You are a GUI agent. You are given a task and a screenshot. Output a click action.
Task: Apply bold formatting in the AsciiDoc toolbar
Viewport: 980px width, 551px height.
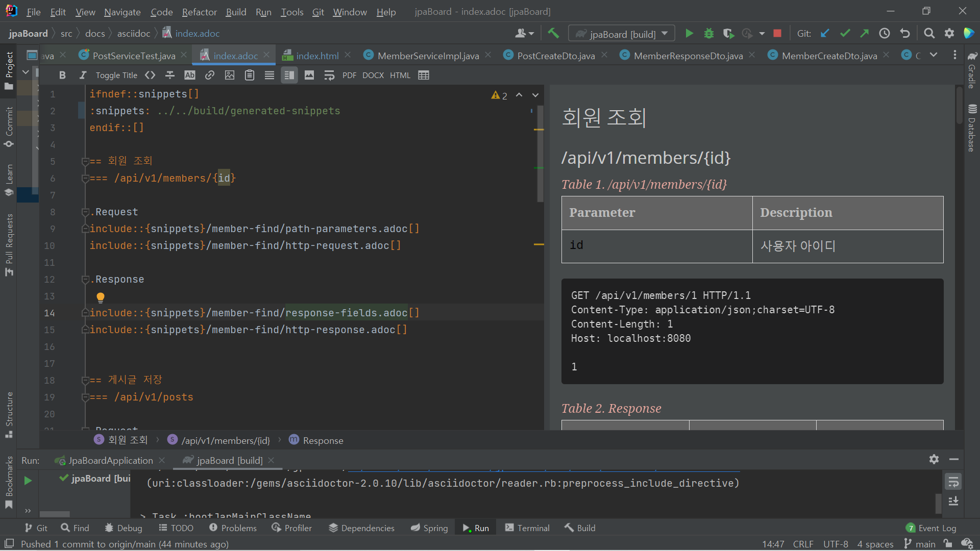62,76
